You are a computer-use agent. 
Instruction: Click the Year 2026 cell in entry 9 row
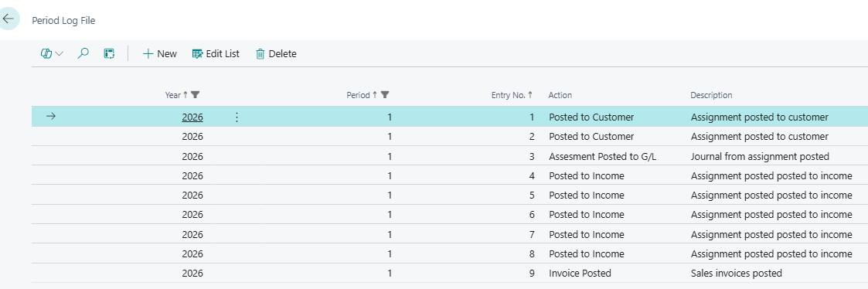point(192,273)
